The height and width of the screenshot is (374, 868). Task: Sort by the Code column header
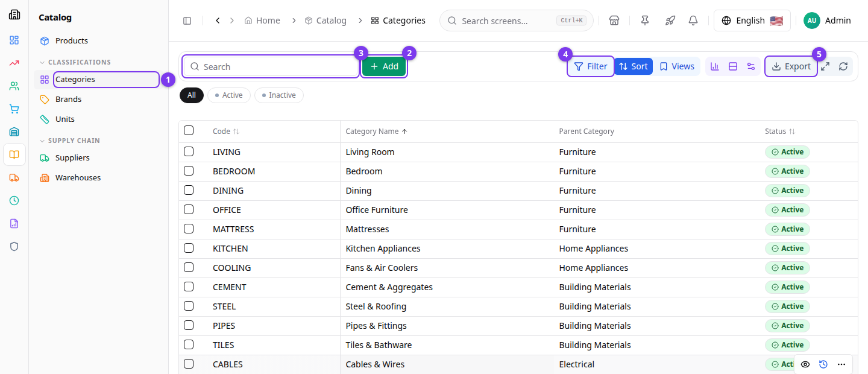click(226, 131)
